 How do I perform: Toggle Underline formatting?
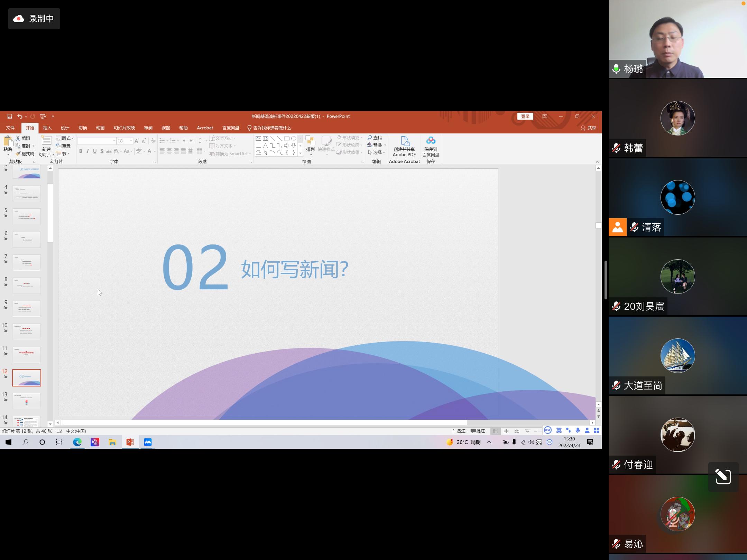pyautogui.click(x=95, y=151)
